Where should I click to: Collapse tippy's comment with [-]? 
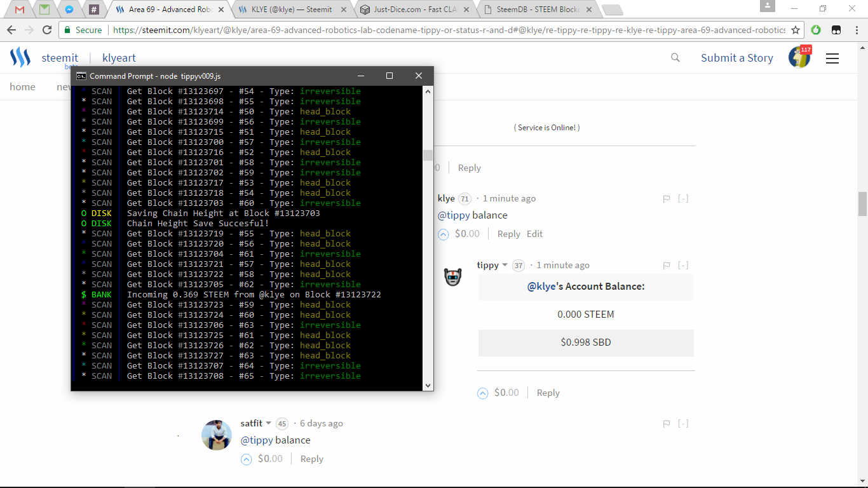point(683,266)
